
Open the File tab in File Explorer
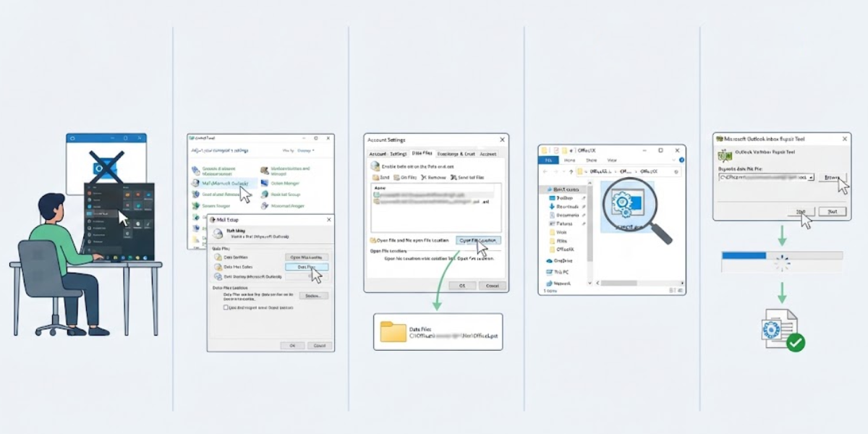[548, 160]
